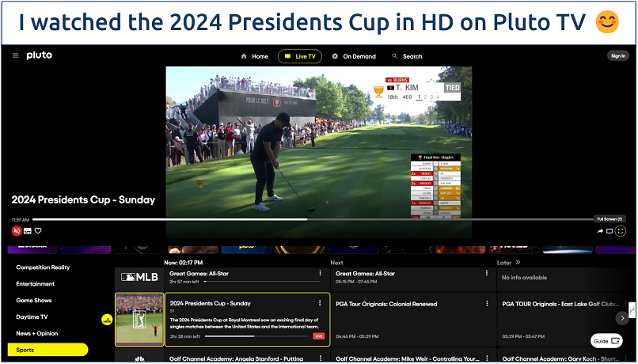Click the Full Screen (f) tooltip label

click(610, 219)
